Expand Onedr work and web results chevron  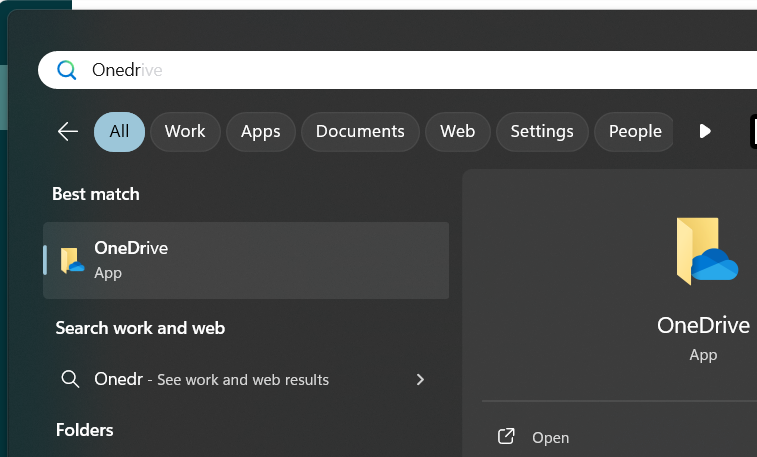420,380
